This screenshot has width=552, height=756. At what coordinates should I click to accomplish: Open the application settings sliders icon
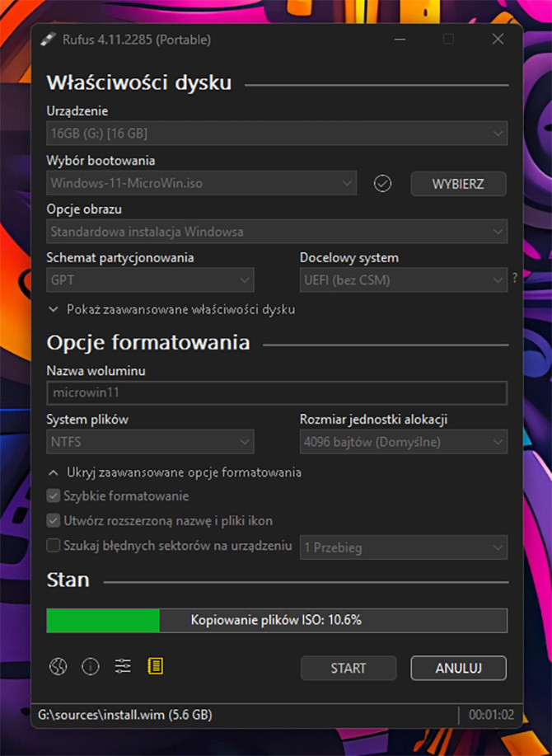pos(123,666)
